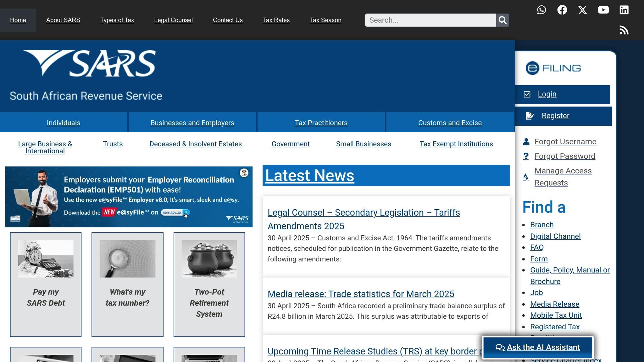
Task: Open the Media Release link in sidebar
Action: (x=555, y=304)
